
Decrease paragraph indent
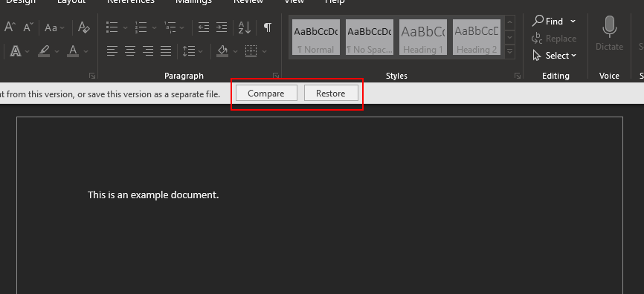(204, 27)
